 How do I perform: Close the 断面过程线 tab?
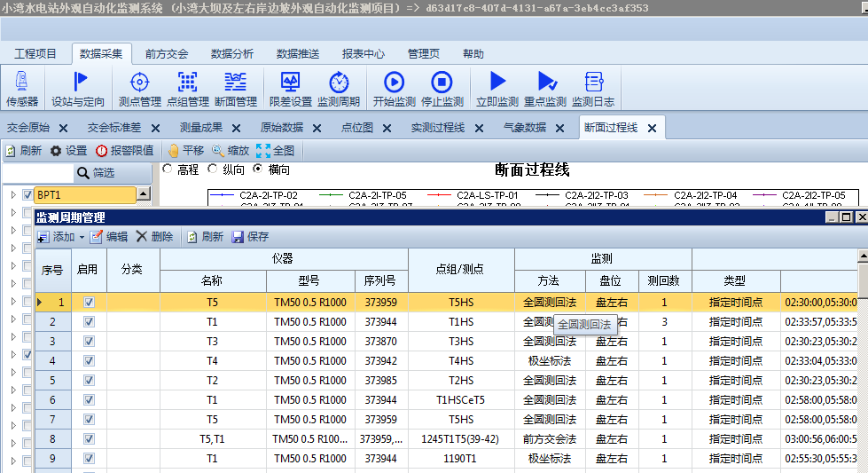(x=652, y=129)
